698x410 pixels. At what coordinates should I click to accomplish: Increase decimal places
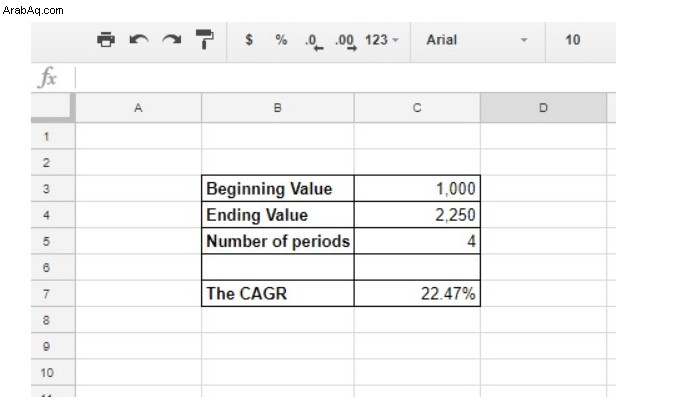(346, 41)
